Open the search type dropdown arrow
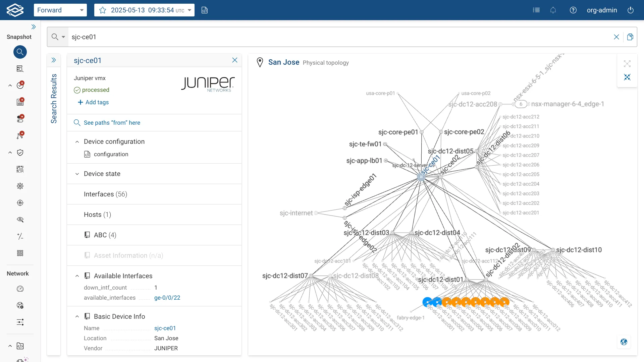The height and width of the screenshot is (362, 644). (x=63, y=37)
